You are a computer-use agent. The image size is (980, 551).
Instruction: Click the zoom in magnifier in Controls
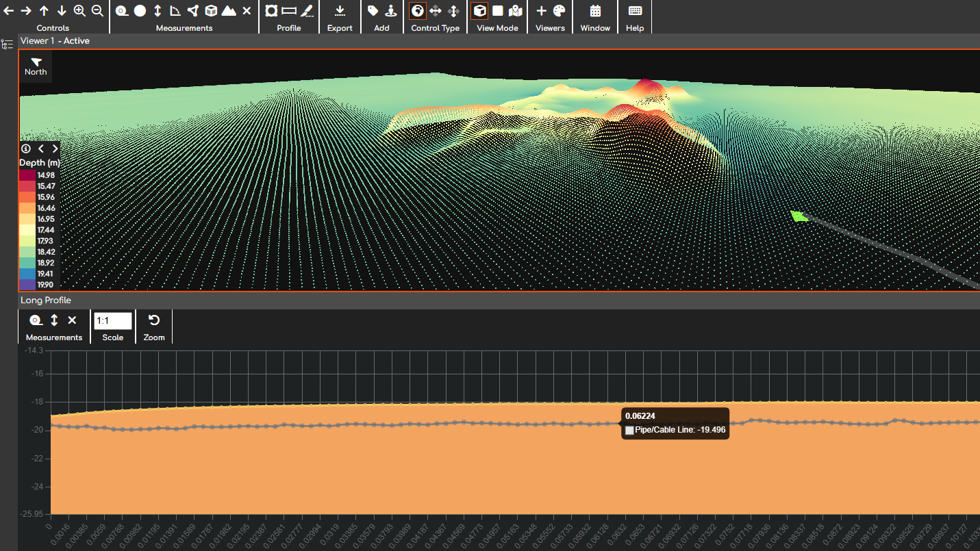[79, 11]
